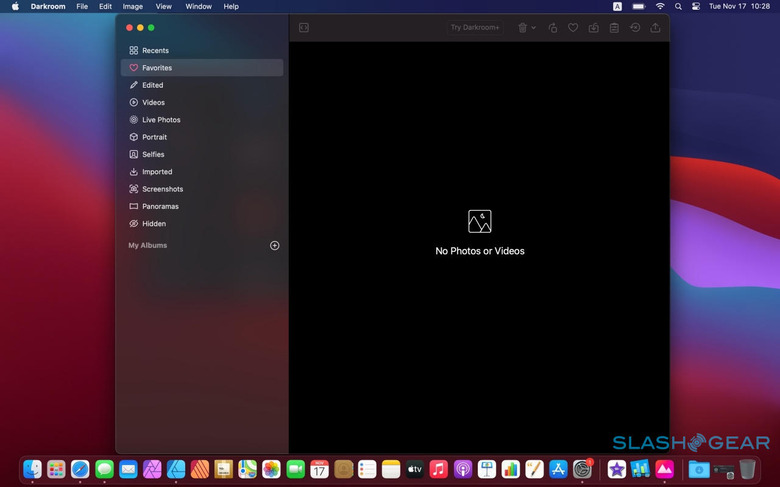
Task: Expand the dropdown arrow beside the trash icon
Action: pyautogui.click(x=534, y=28)
